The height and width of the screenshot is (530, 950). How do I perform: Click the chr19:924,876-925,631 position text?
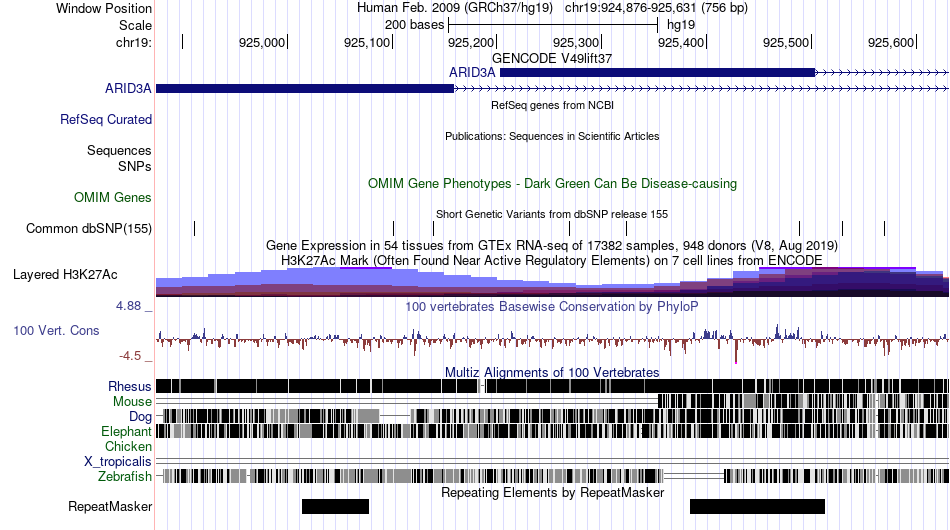(x=656, y=8)
